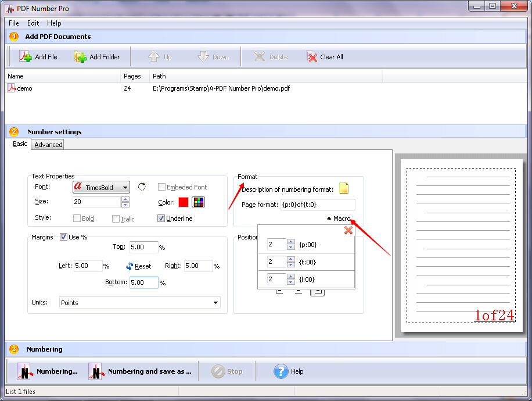
Task: Open the Edit menu
Action: coord(33,23)
